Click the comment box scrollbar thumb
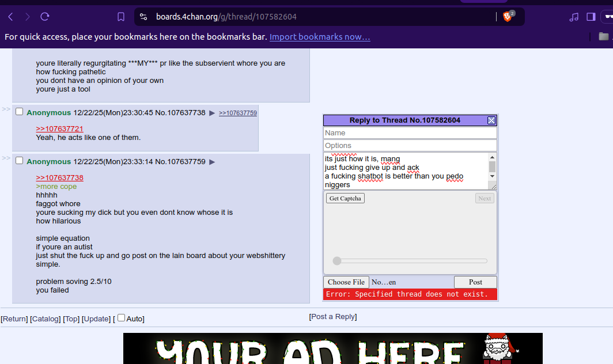Viewport: 613px width, 364px height. 492,166
